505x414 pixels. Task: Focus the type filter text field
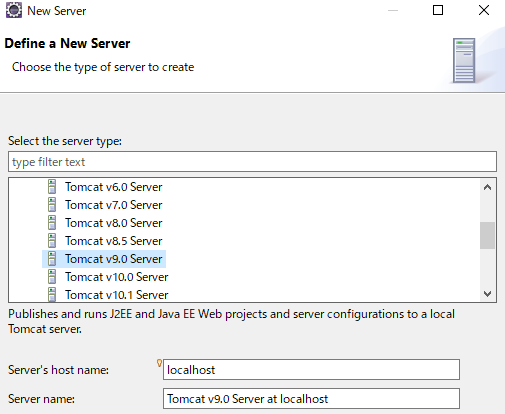(252, 162)
